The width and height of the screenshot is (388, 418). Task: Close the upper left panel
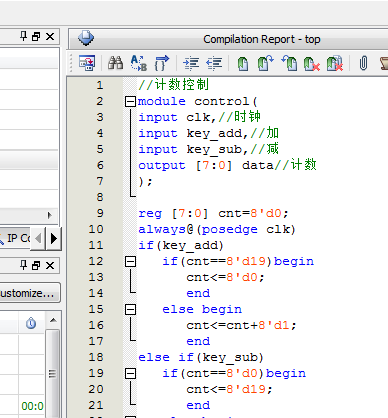(x=50, y=36)
